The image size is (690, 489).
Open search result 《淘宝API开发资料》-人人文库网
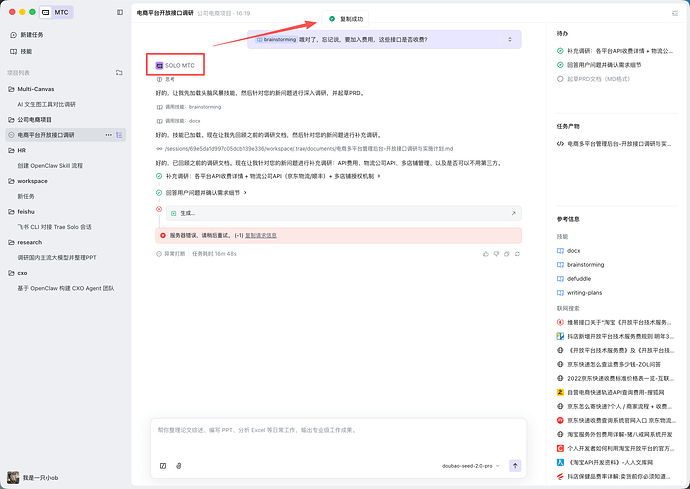[x=605, y=463]
